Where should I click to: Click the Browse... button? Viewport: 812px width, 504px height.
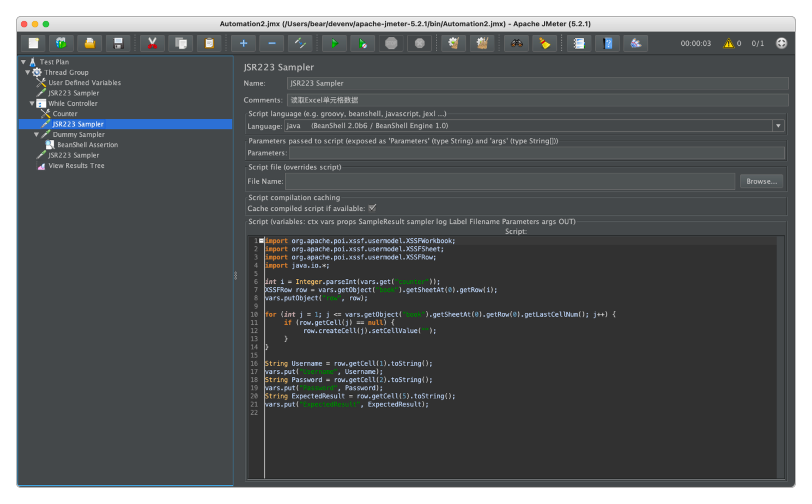pos(761,181)
